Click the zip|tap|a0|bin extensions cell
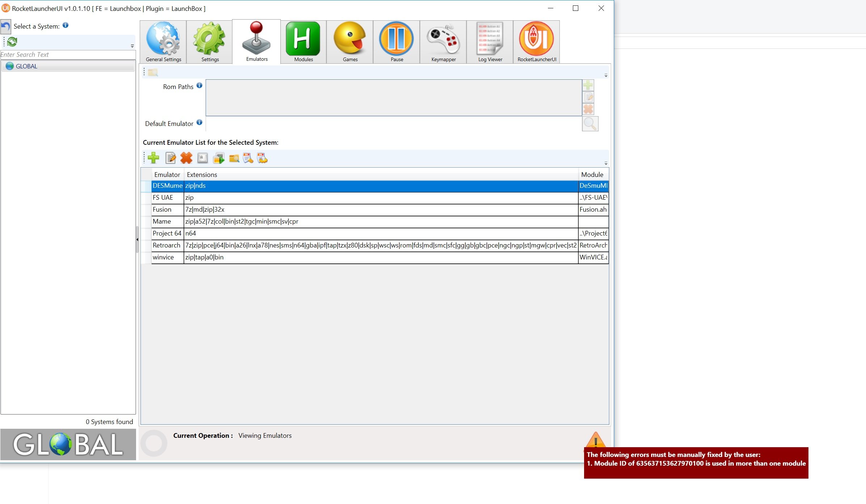The height and width of the screenshot is (504, 866). click(x=381, y=257)
